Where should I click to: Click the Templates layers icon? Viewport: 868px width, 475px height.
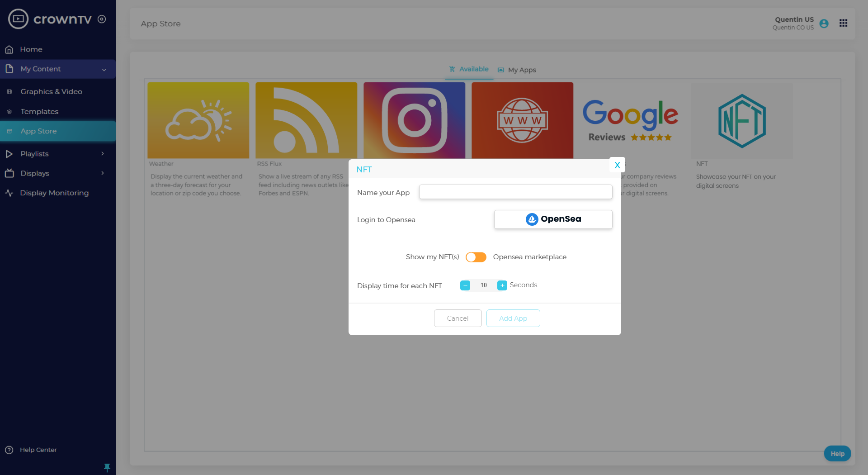coord(9,112)
